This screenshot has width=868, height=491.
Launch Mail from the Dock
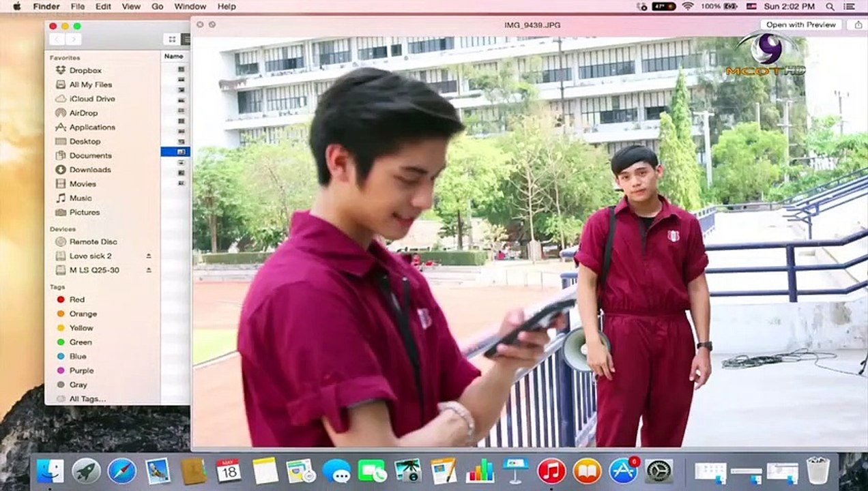[x=158, y=471]
